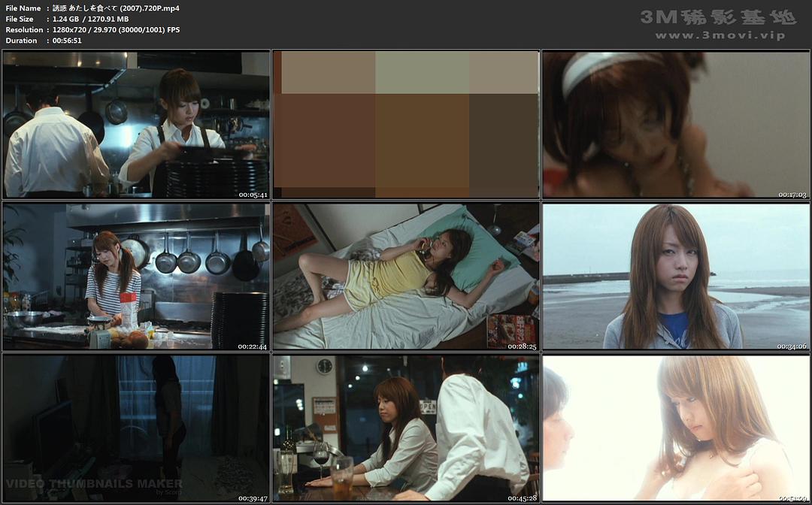Click the www.3movi.vip website link

[720, 35]
